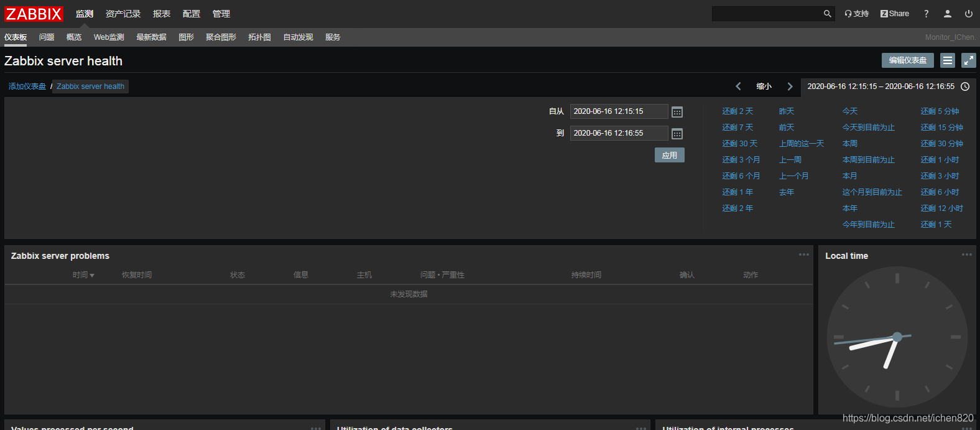Open the Maps submenu
The height and width of the screenshot is (430, 980).
(259, 37)
